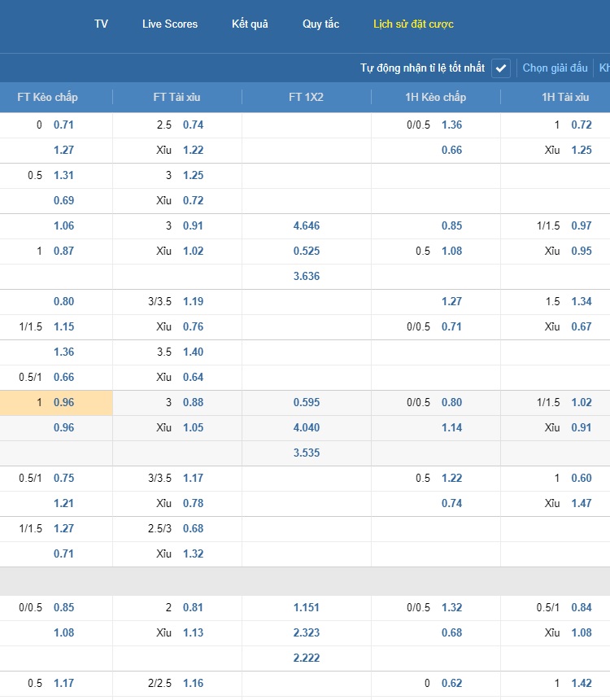Viewport: 610px width, 700px height.
Task: Click Chọn giải đấu league selector
Action: point(555,68)
